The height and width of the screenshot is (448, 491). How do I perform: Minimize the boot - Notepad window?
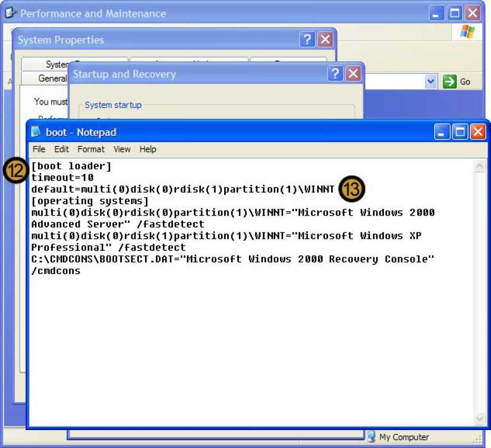(442, 131)
